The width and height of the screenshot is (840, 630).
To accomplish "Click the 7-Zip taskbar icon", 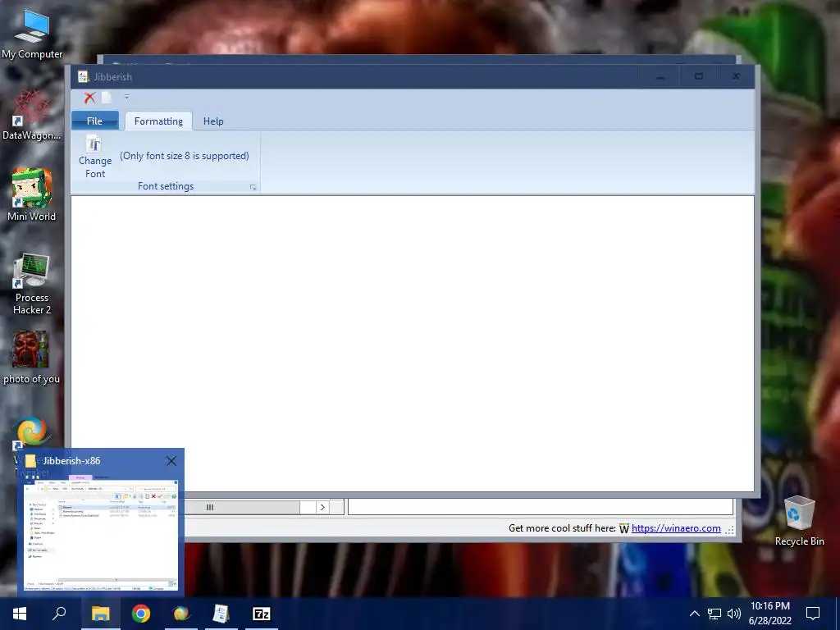I will [x=262, y=614].
